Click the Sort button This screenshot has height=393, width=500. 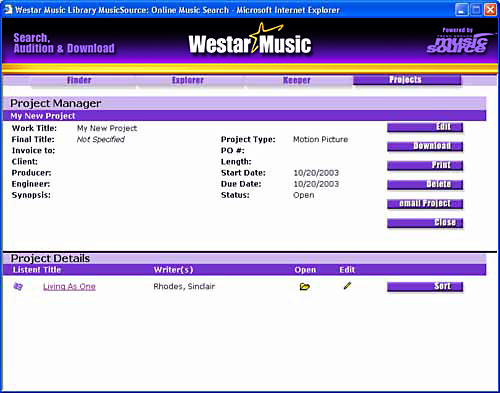point(425,286)
